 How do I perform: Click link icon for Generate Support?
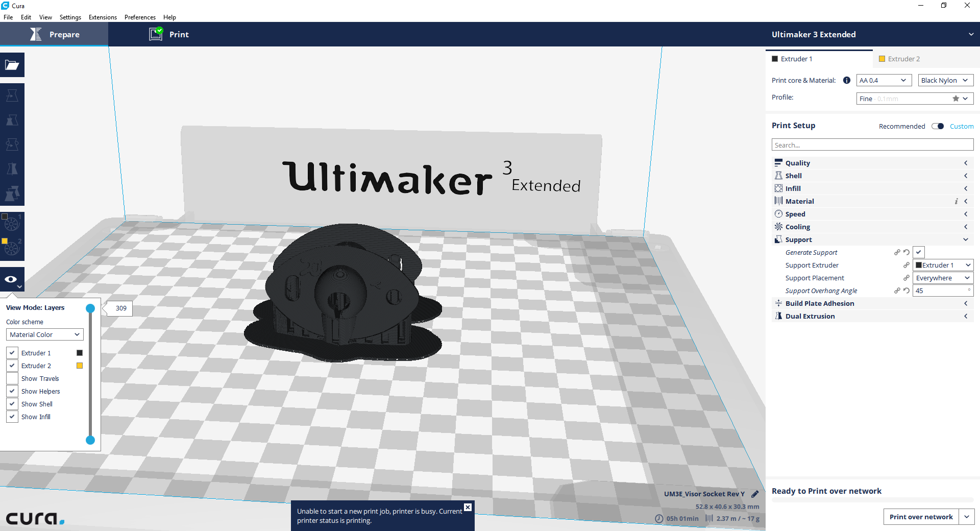897,252
